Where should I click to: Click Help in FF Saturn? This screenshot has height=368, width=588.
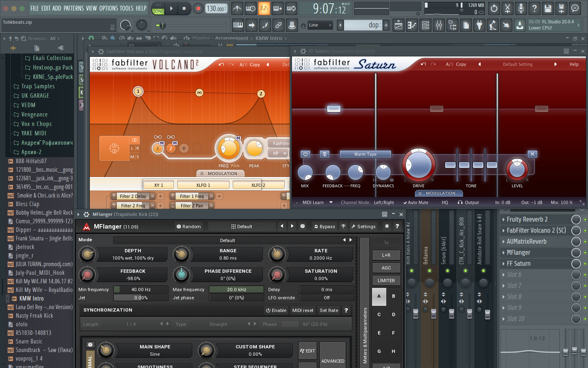click(x=574, y=64)
